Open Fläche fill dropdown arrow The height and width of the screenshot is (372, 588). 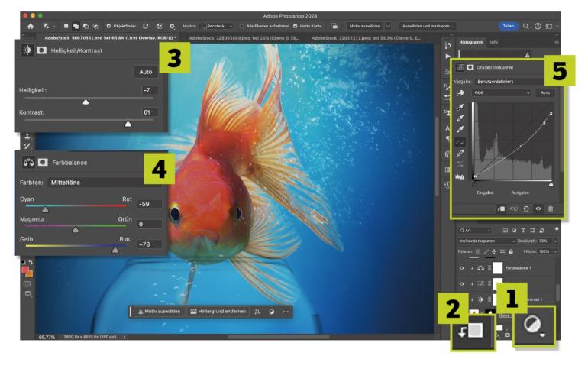point(555,251)
